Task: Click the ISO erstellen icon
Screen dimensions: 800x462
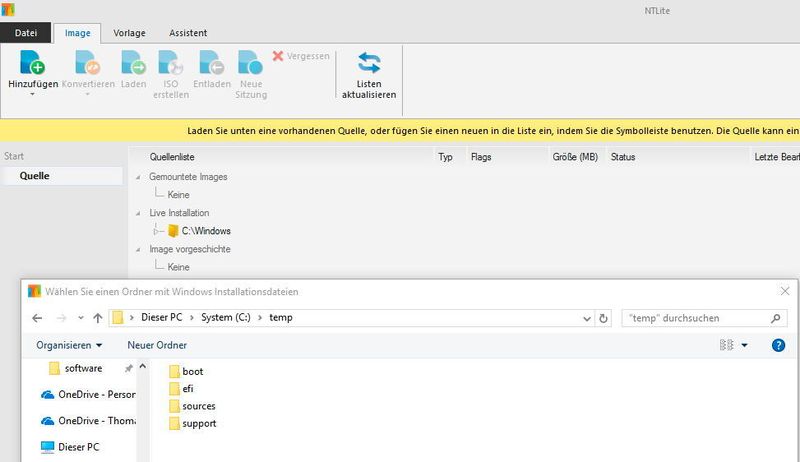Action: point(170,63)
